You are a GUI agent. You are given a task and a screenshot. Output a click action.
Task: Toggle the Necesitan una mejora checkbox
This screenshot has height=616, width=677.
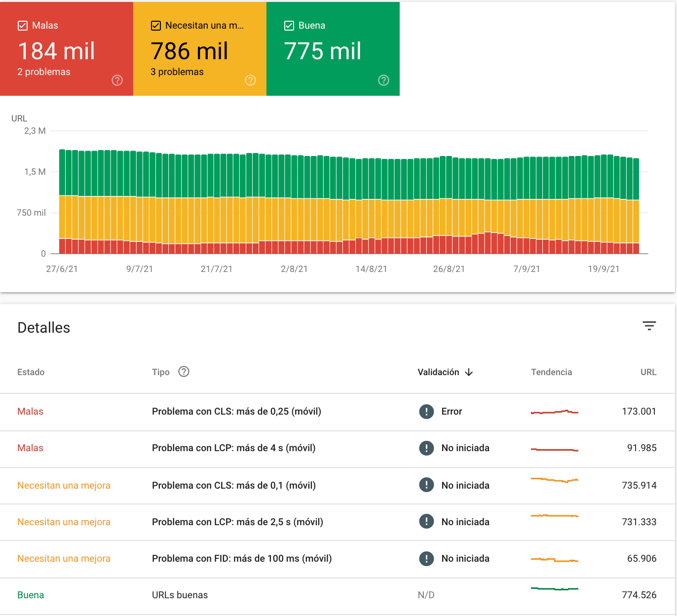[x=155, y=25]
